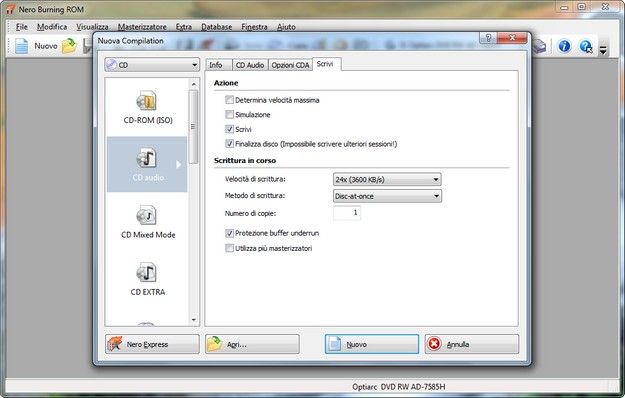Open the Modifica menu

(x=52, y=27)
